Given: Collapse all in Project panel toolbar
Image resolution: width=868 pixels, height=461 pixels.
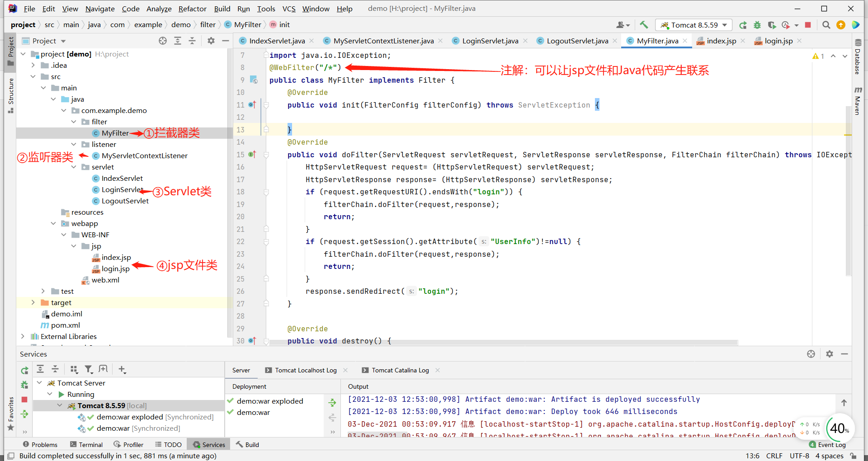Looking at the screenshot, I should (192, 41).
